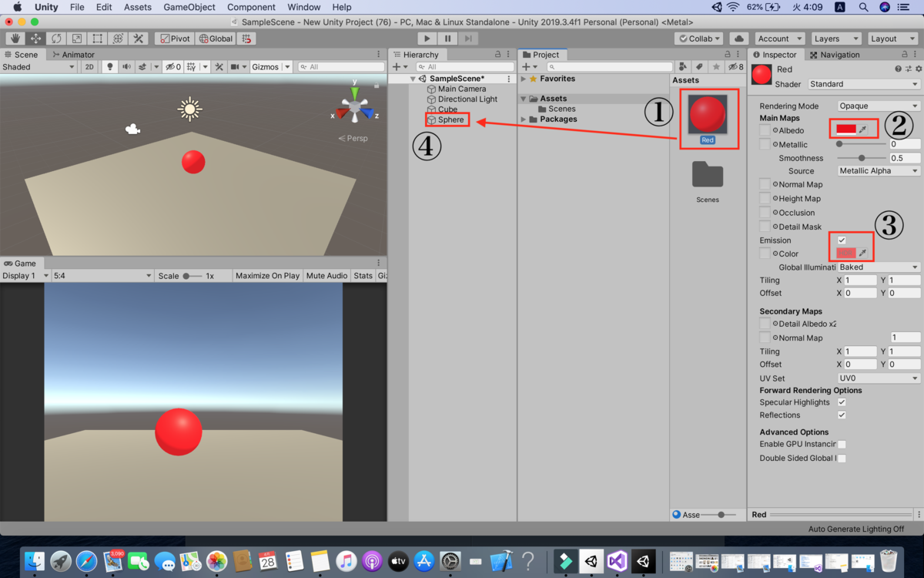This screenshot has width=924, height=578.
Task: Select the combined Transform tool
Action: [118, 39]
